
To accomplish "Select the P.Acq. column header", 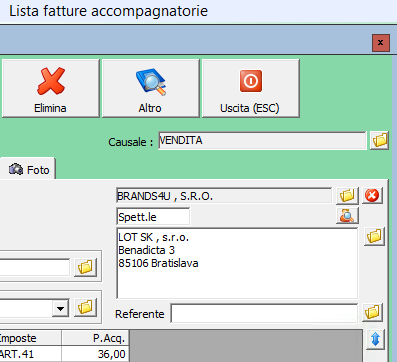I will pyautogui.click(x=95, y=338).
